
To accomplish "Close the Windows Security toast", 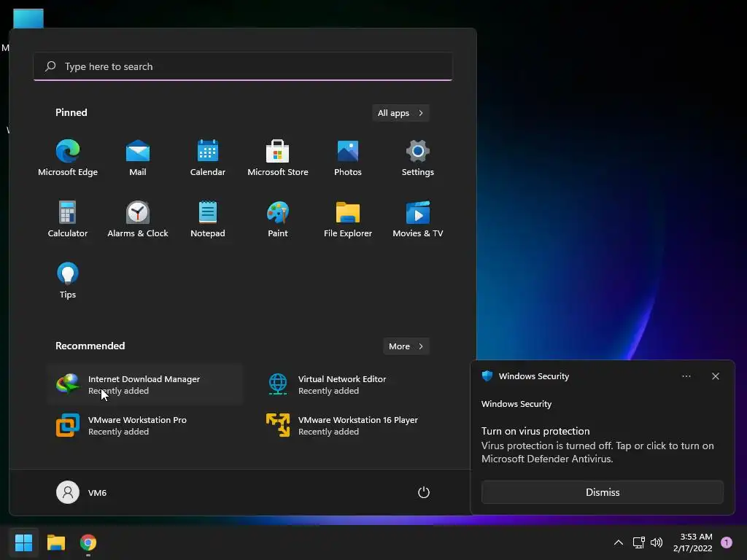I will 716,376.
